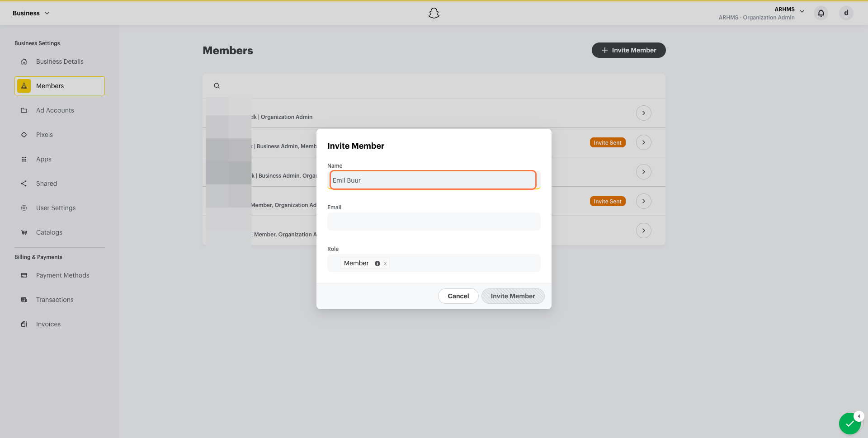Image resolution: width=868 pixels, height=438 pixels.
Task: Go to Business Details menu item
Action: (x=60, y=61)
